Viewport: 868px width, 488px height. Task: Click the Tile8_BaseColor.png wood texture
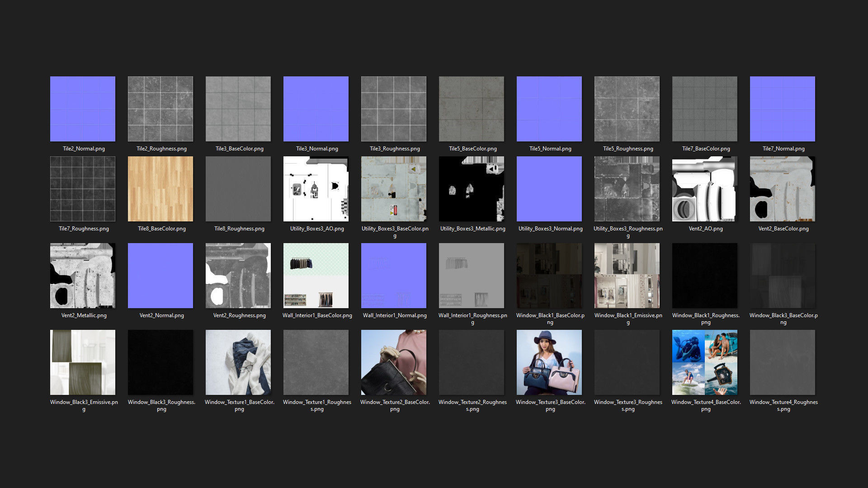[x=160, y=189]
